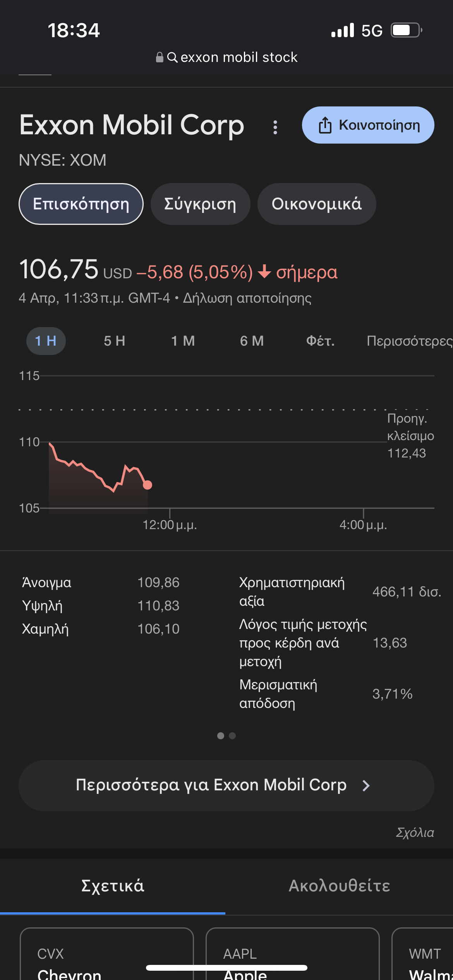Image resolution: width=453 pixels, height=980 pixels.
Task: Tap the current price point on chart
Action: click(148, 485)
